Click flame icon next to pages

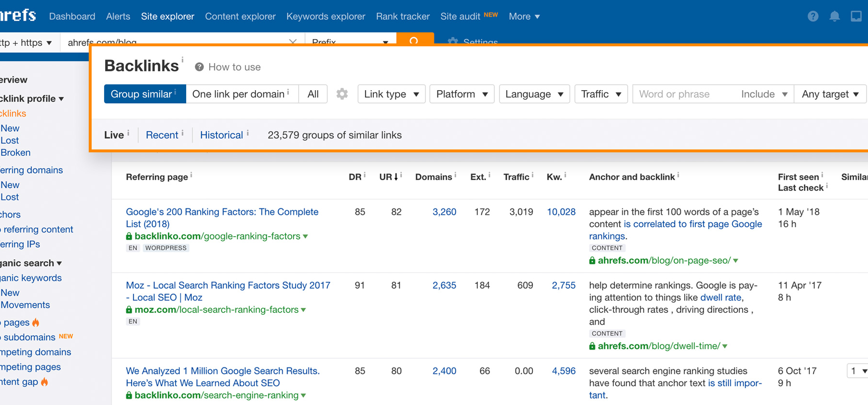click(x=36, y=322)
